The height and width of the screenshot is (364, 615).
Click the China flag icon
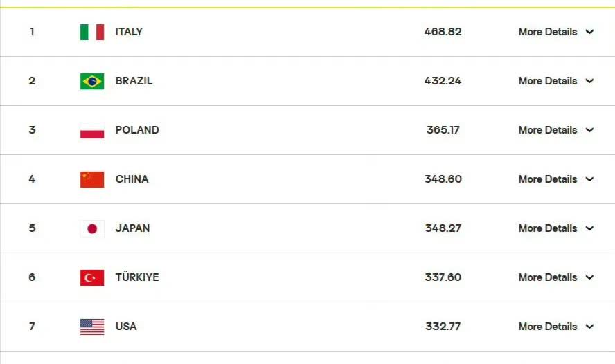pyautogui.click(x=92, y=179)
